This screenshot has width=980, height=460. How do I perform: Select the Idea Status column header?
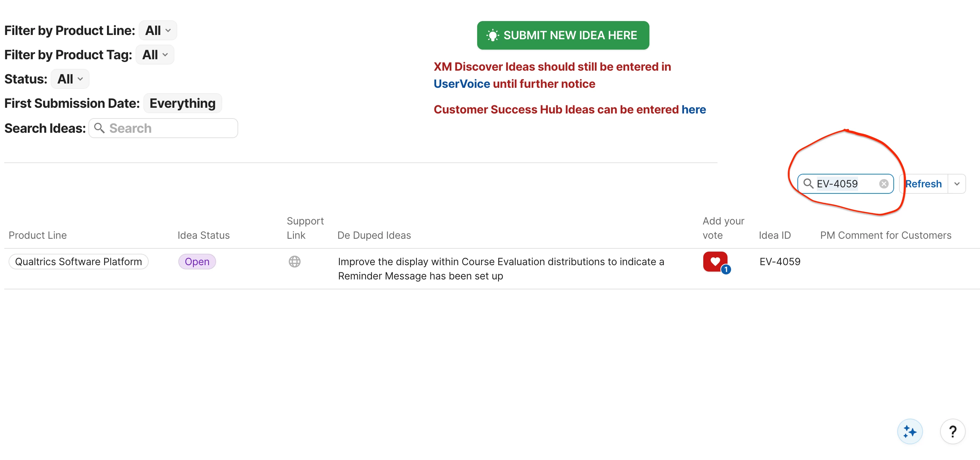(x=204, y=235)
